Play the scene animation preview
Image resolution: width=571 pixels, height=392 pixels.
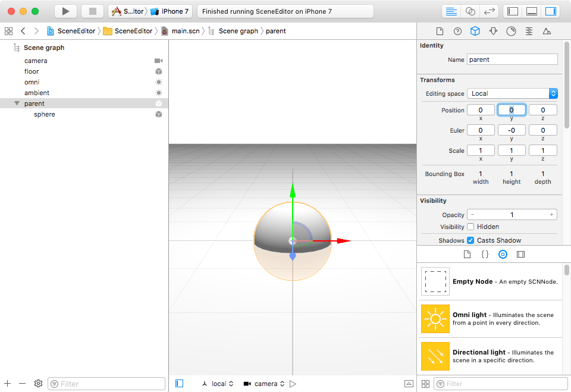[x=293, y=384]
